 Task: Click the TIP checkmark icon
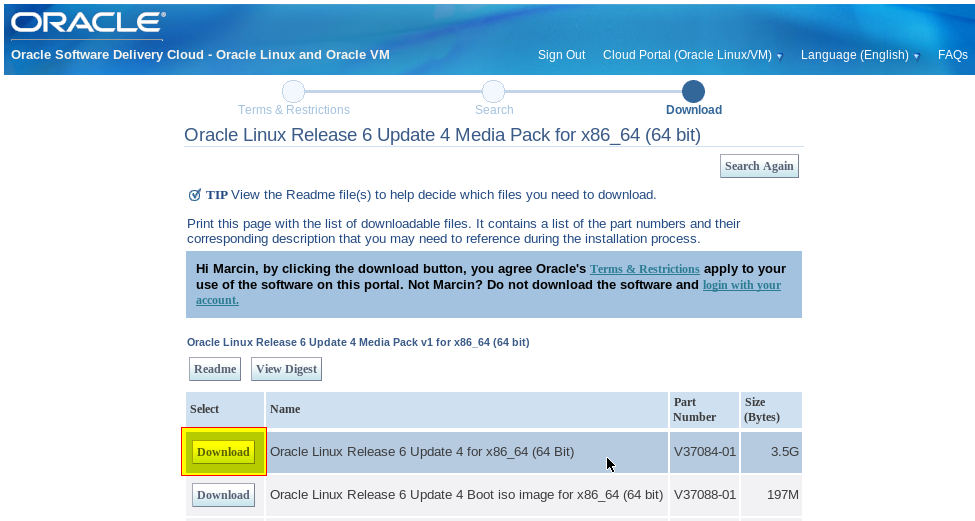[195, 195]
